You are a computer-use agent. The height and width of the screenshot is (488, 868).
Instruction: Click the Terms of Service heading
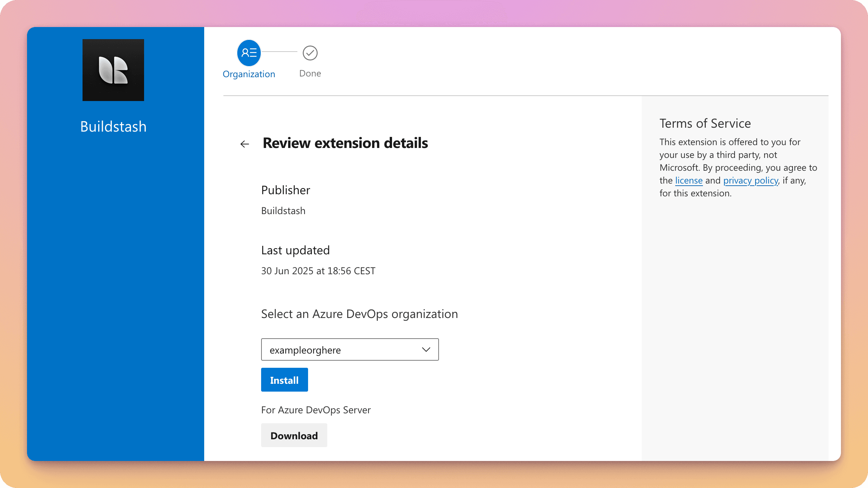tap(705, 123)
